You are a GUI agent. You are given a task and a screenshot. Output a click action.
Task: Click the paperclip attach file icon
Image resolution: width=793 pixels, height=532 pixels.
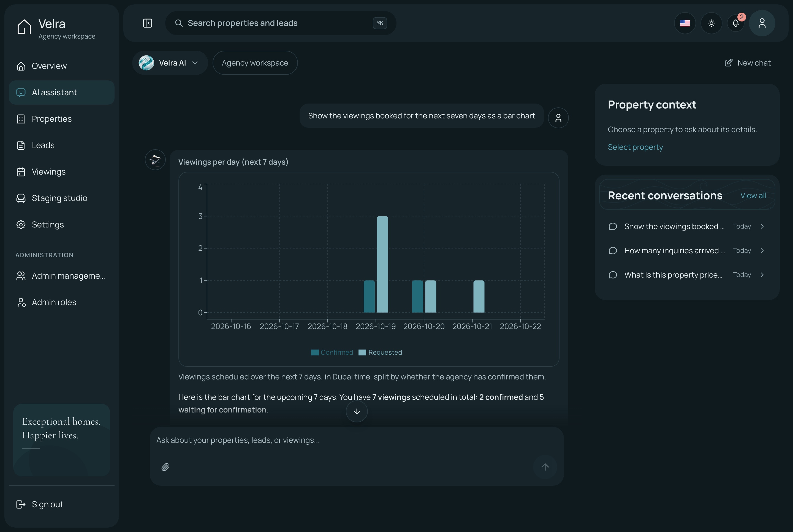point(165,467)
